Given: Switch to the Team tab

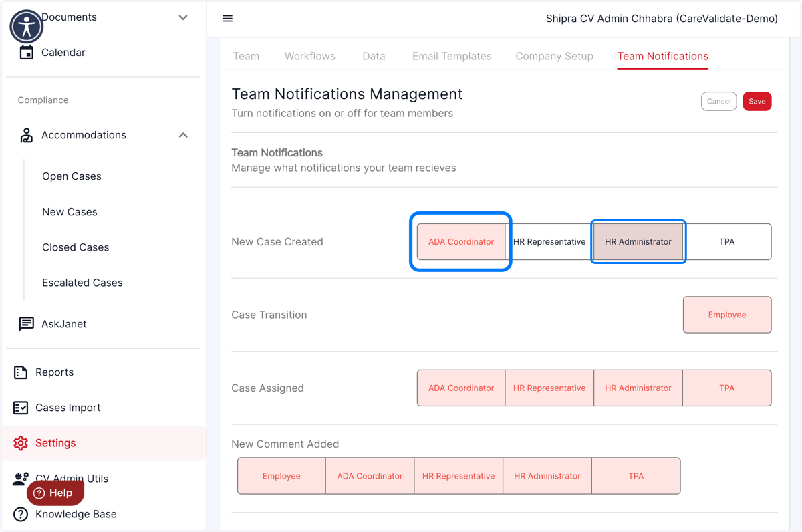Looking at the screenshot, I should click(246, 56).
